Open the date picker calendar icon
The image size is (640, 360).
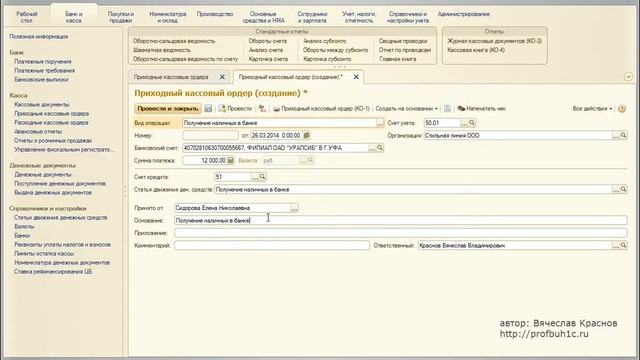[x=307, y=135]
